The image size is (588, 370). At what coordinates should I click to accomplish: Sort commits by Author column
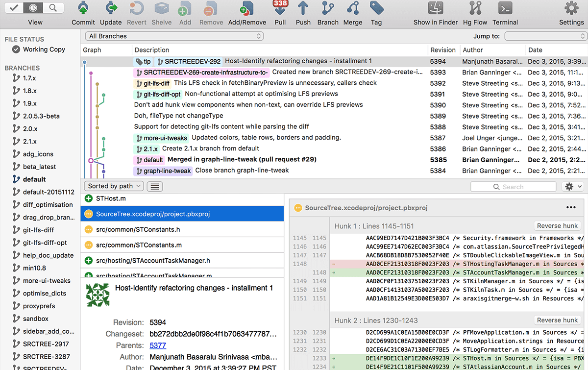pos(492,50)
